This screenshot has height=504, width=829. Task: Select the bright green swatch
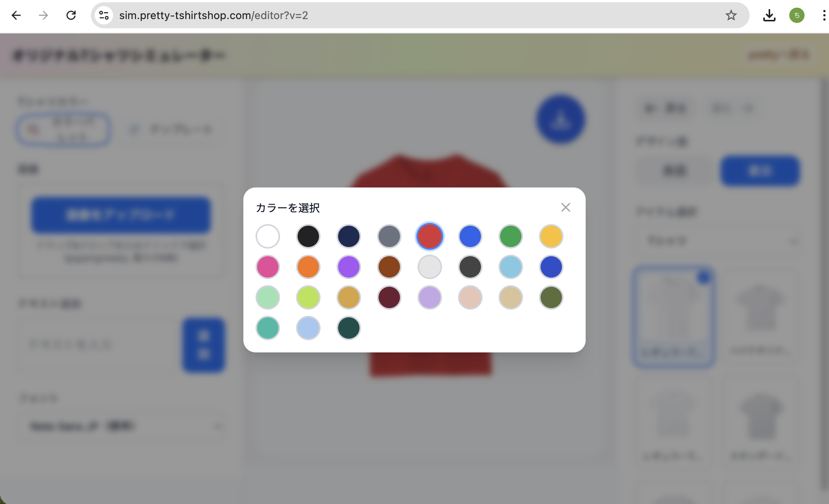point(511,236)
